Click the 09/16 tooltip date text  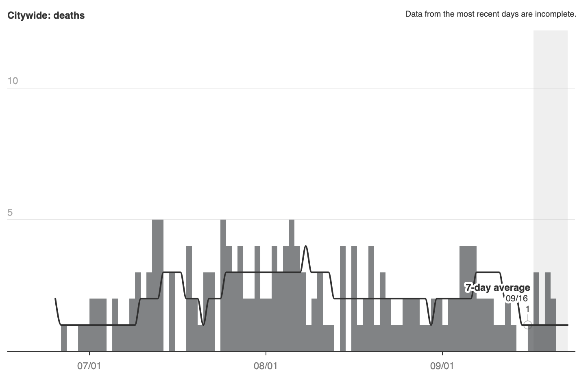pyautogui.click(x=516, y=298)
